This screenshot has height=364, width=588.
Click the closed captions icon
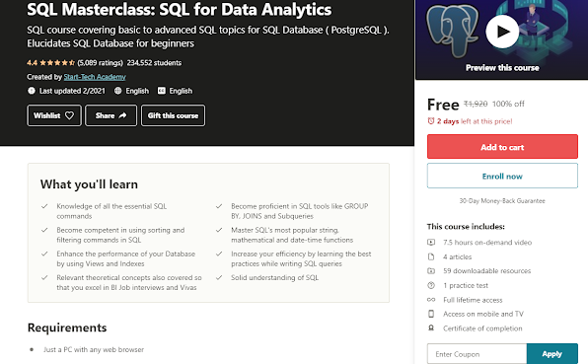tap(161, 91)
